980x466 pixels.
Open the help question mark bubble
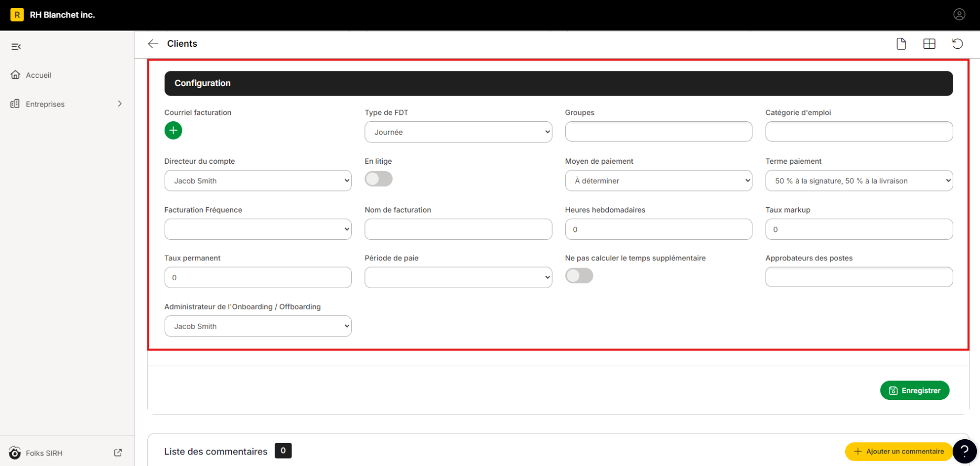tap(964, 451)
